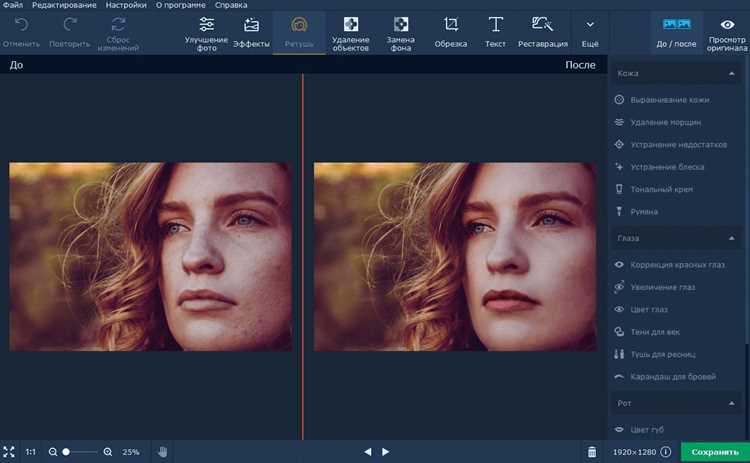Viewport: 750px width, 463px height.
Task: Open Удаление объектов tool
Action: coord(351,34)
